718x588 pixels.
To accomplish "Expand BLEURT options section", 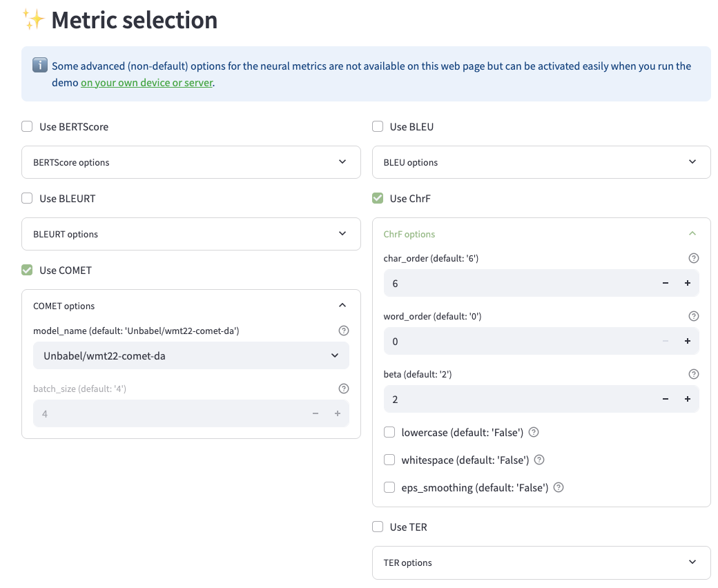I will [x=191, y=234].
